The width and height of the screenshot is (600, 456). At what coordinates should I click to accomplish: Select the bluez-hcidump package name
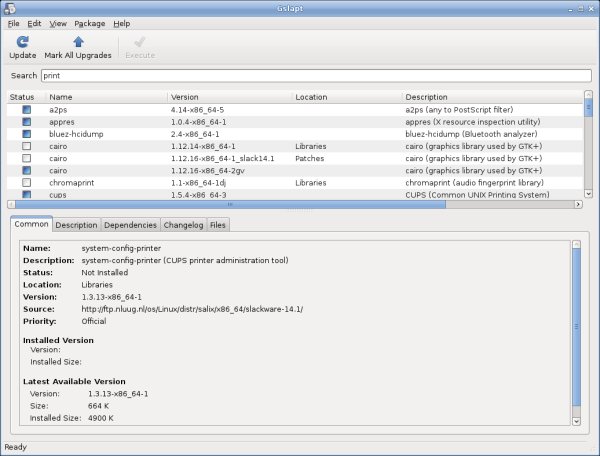(76, 134)
